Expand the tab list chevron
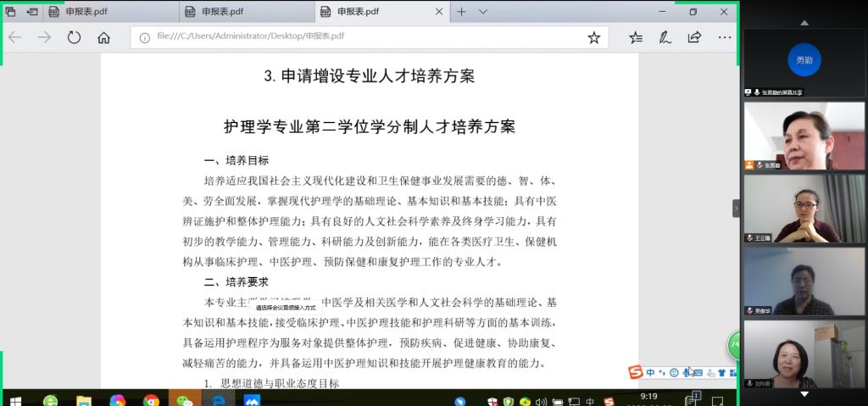The image size is (868, 406). tap(483, 12)
